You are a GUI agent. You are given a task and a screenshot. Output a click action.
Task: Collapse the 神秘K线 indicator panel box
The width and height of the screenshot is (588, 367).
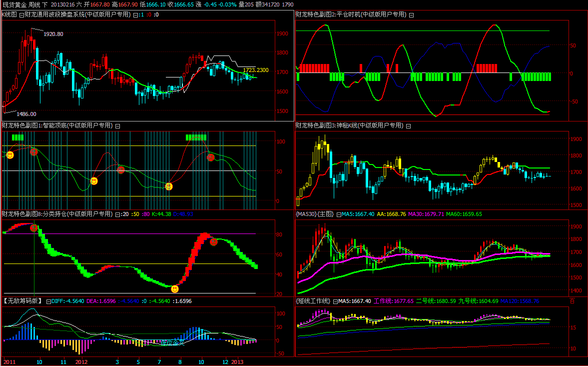tap(408, 126)
